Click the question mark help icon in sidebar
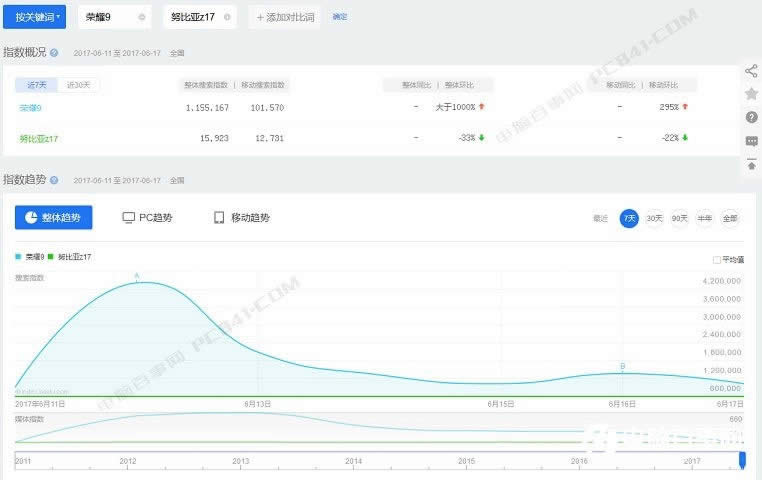 pos(751,117)
